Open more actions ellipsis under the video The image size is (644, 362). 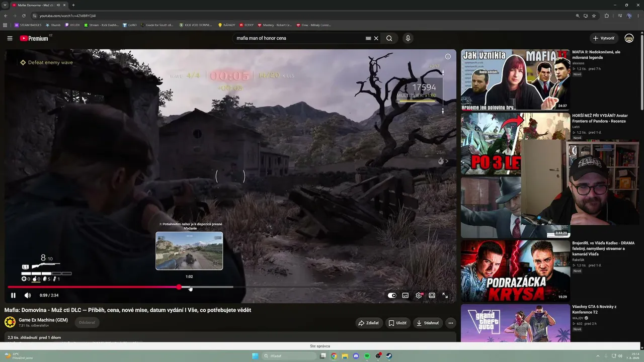451,323
